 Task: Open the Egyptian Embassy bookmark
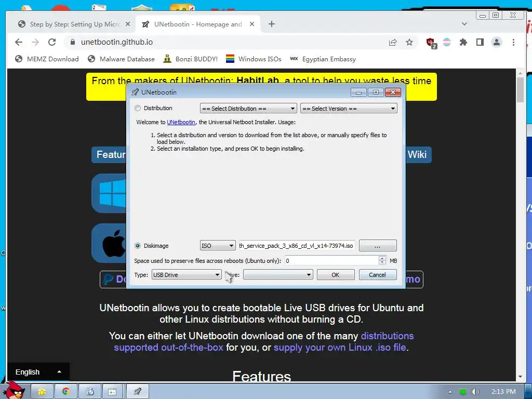pyautogui.click(x=323, y=59)
